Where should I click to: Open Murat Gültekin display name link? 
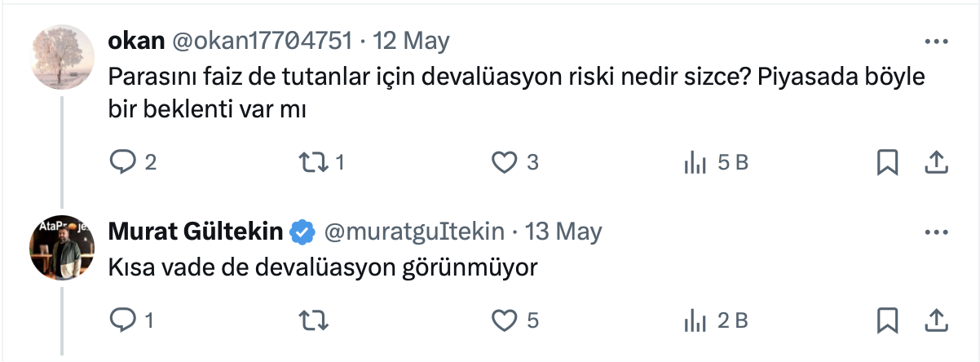click(x=195, y=232)
